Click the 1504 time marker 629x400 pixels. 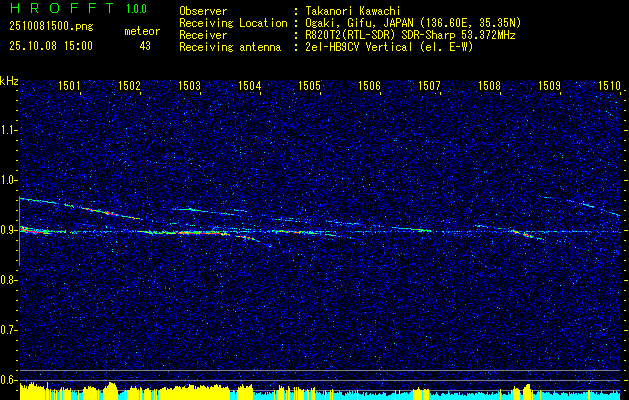click(x=250, y=85)
